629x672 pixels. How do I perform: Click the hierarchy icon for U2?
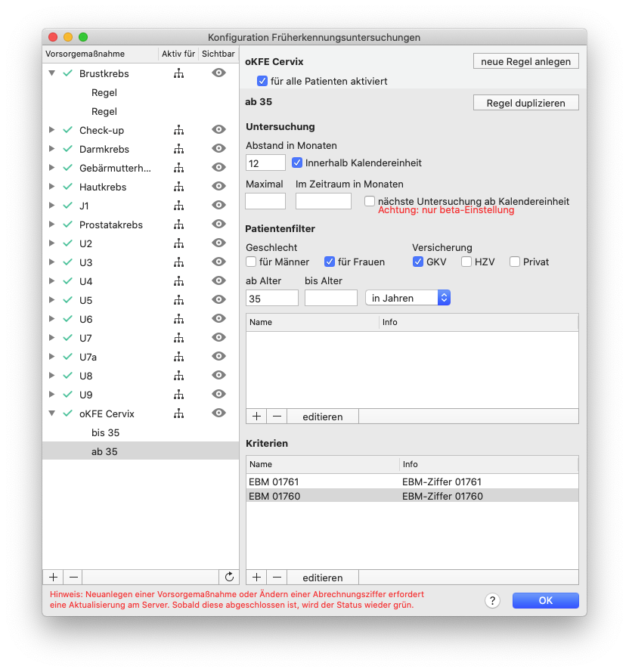(178, 243)
